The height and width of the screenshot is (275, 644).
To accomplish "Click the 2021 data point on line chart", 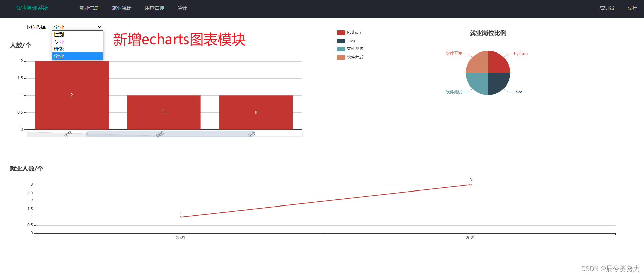I will (181, 217).
